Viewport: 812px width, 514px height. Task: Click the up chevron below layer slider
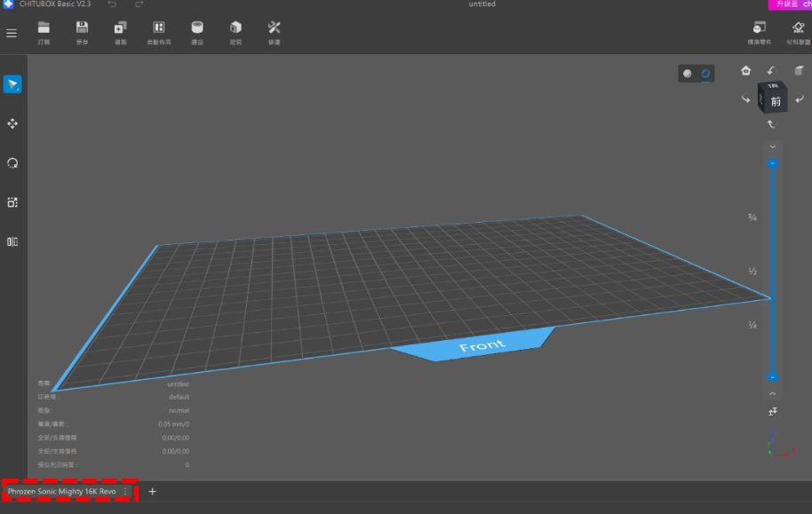(x=772, y=393)
